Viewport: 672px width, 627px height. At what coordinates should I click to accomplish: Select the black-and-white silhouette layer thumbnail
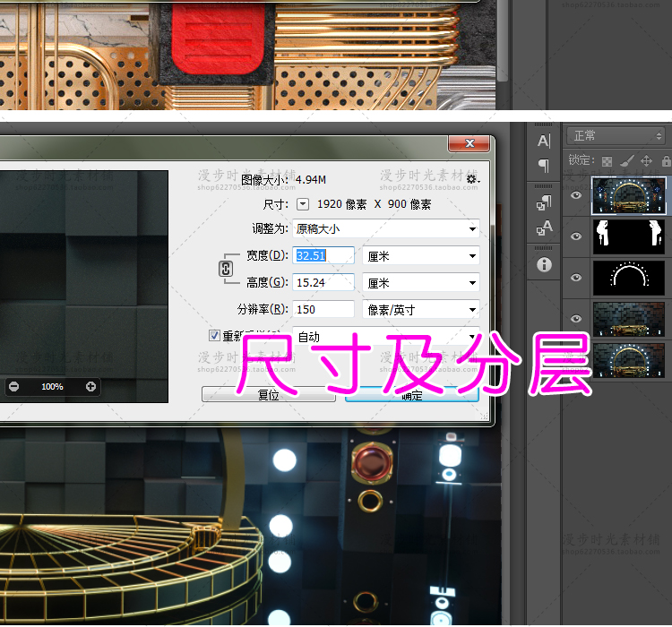[628, 236]
